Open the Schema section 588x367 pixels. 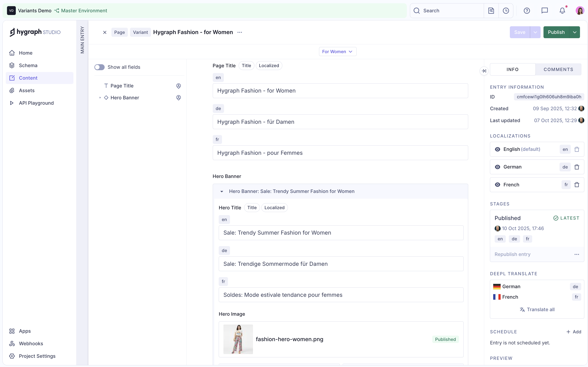pyautogui.click(x=28, y=65)
